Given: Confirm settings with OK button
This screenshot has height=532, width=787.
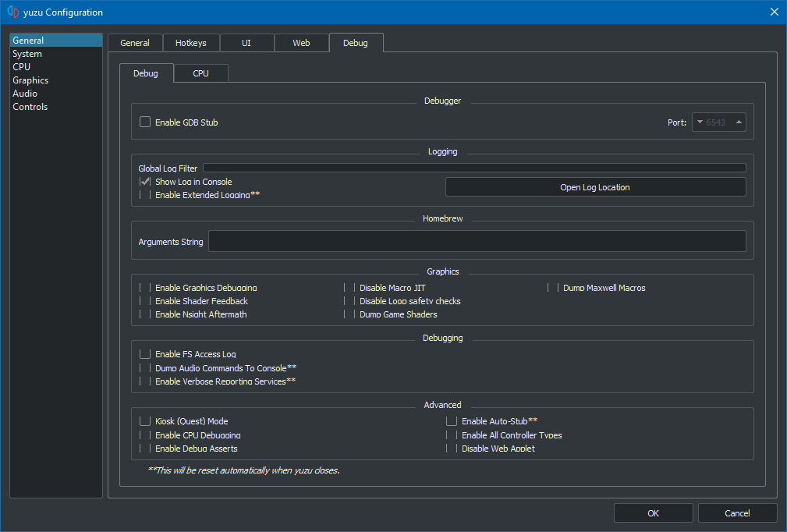Looking at the screenshot, I should (653, 512).
